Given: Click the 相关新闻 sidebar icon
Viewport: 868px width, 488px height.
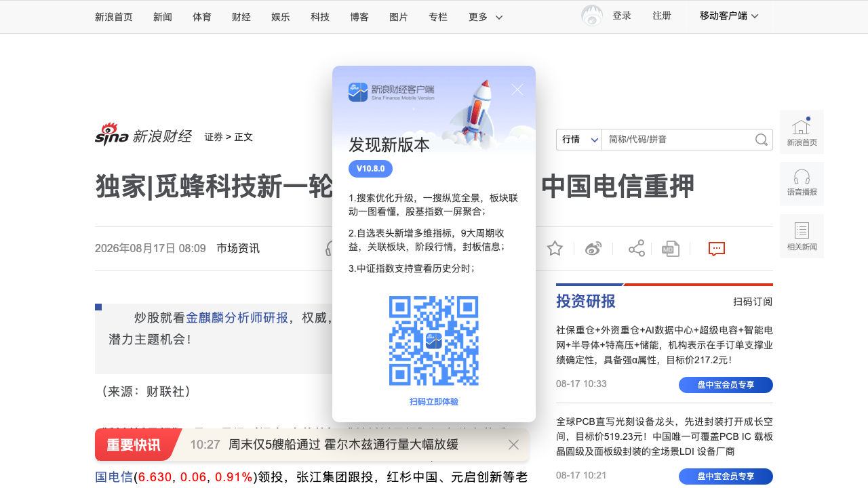Looking at the screenshot, I should click(x=802, y=236).
